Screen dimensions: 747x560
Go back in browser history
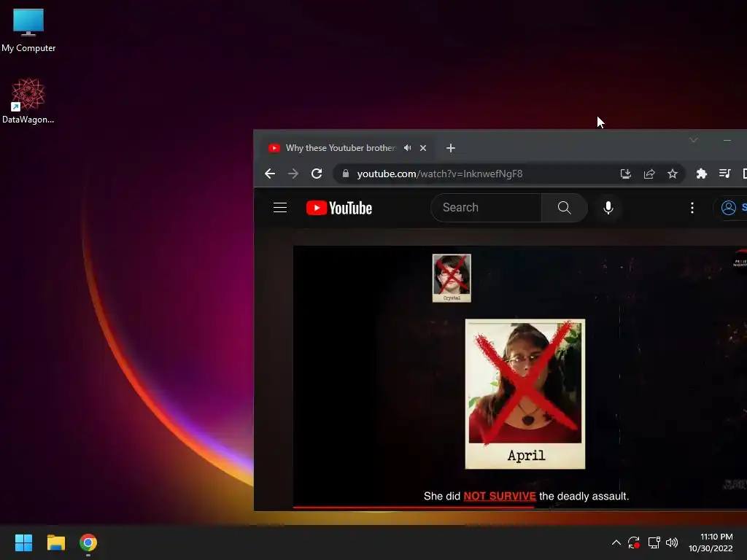point(270,174)
